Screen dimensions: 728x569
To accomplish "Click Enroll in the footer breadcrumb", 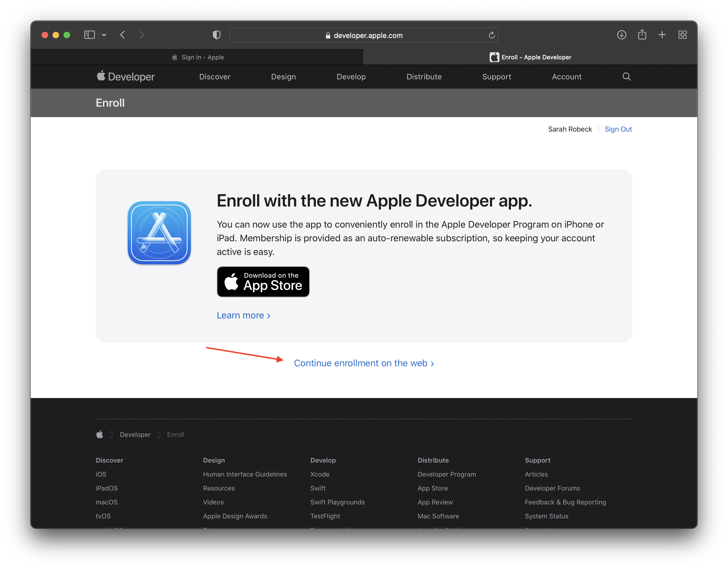I will click(x=176, y=435).
